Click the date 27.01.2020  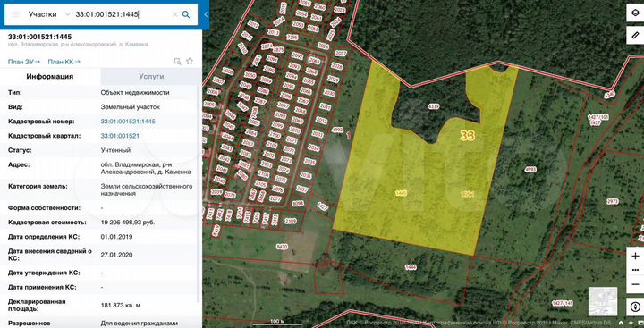point(116,255)
